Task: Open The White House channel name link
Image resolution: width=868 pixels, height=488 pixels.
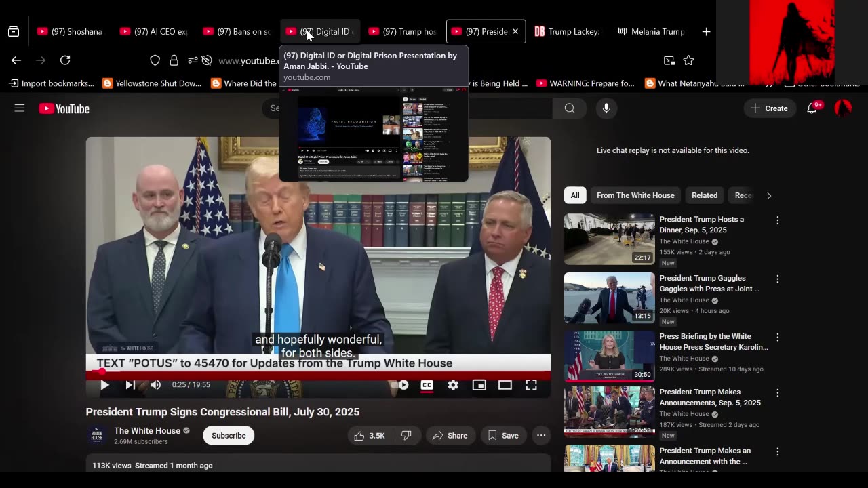Action: pos(147,431)
